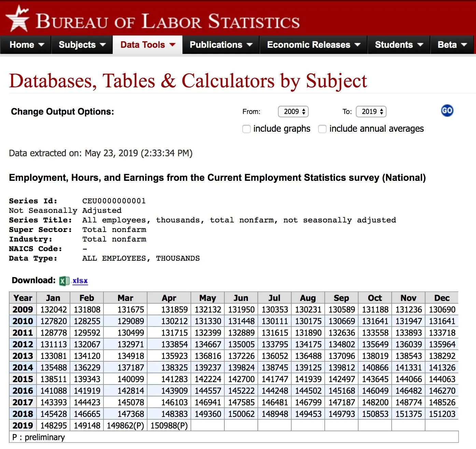Check the include annual averages box
Screen dimensions: 476x449
click(x=322, y=129)
